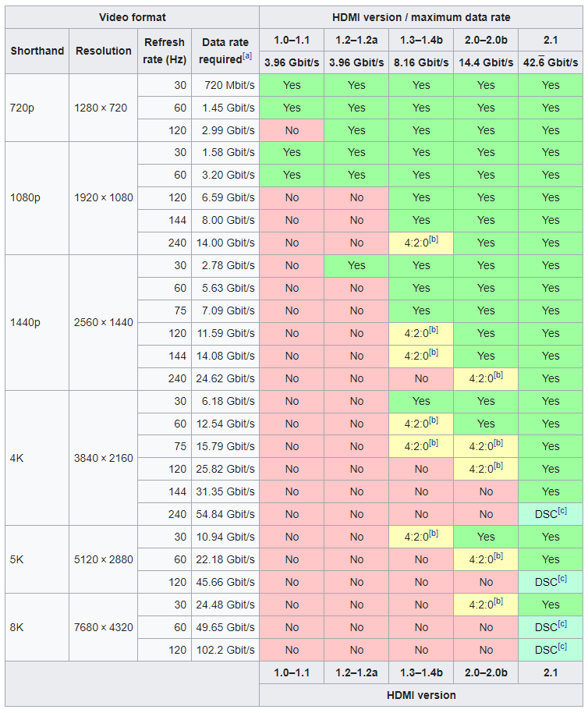Screen dimensions: 588x713
Task: Click the '49.65 Gbit/s' data rate cell
Action: [x=225, y=627]
